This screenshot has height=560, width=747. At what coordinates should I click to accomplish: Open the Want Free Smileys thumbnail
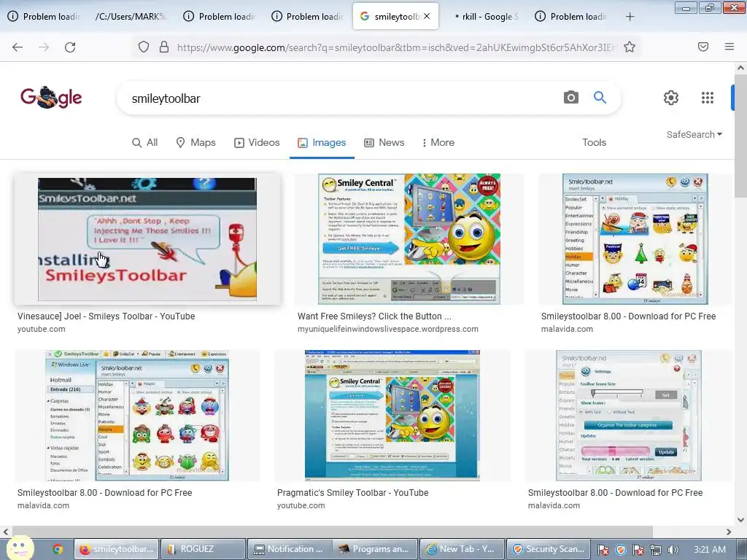tap(409, 238)
